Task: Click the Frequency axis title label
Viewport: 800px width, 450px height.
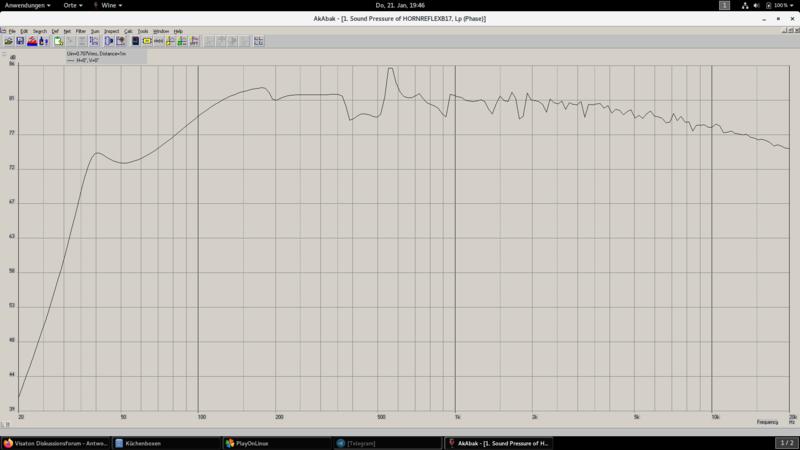Action: (x=767, y=422)
